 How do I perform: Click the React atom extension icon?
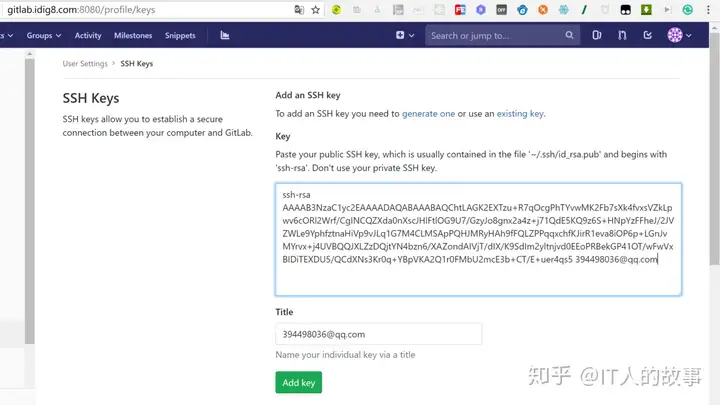(x=563, y=10)
